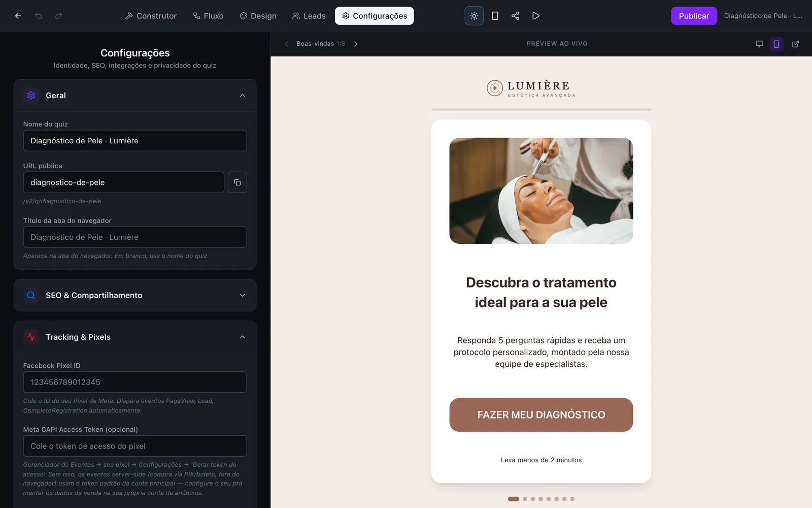Click the Tracking & Pixels pulse icon
Image resolution: width=812 pixels, height=508 pixels.
pos(31,337)
